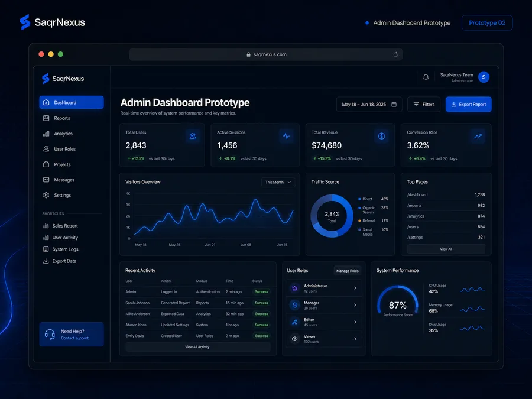
Task: Expand the Viewer role chevron
Action: coord(355,339)
